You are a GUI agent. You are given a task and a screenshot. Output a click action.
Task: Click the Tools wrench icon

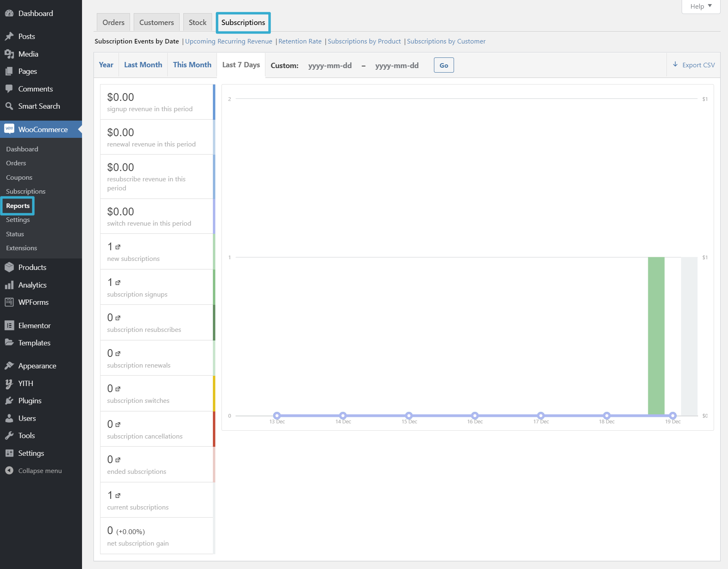pos(9,435)
